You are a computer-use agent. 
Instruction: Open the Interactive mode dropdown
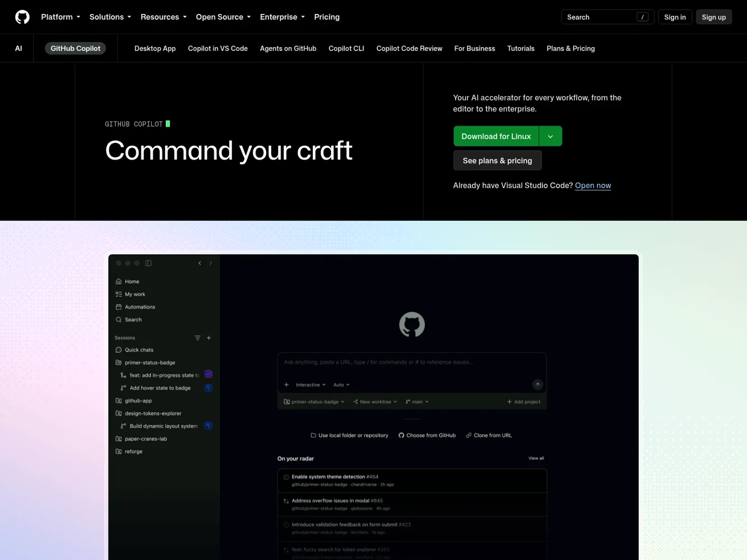310,385
